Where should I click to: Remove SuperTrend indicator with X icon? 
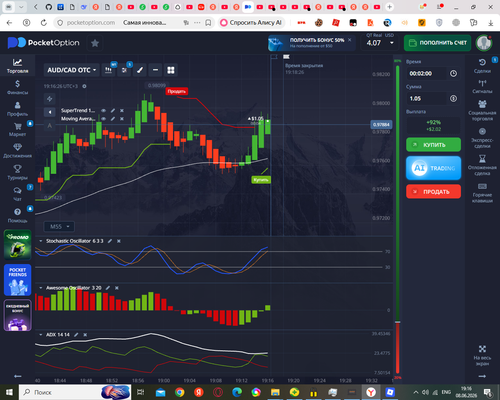pyautogui.click(x=122, y=110)
